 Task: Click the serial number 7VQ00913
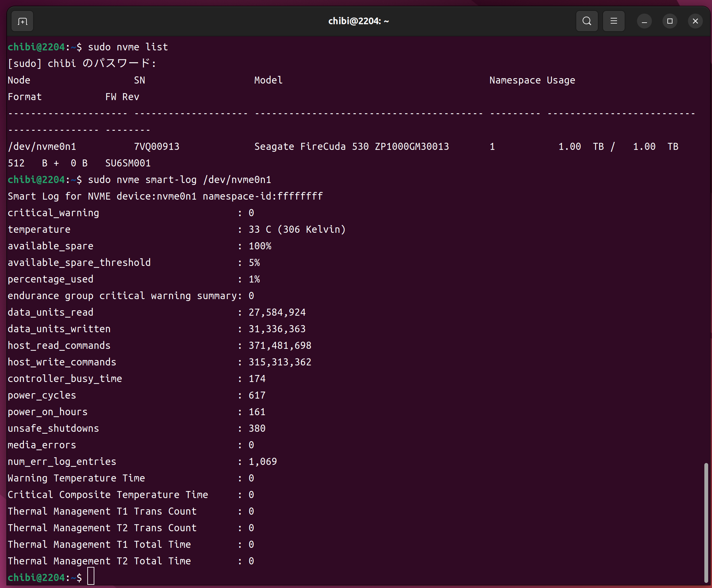(x=156, y=147)
